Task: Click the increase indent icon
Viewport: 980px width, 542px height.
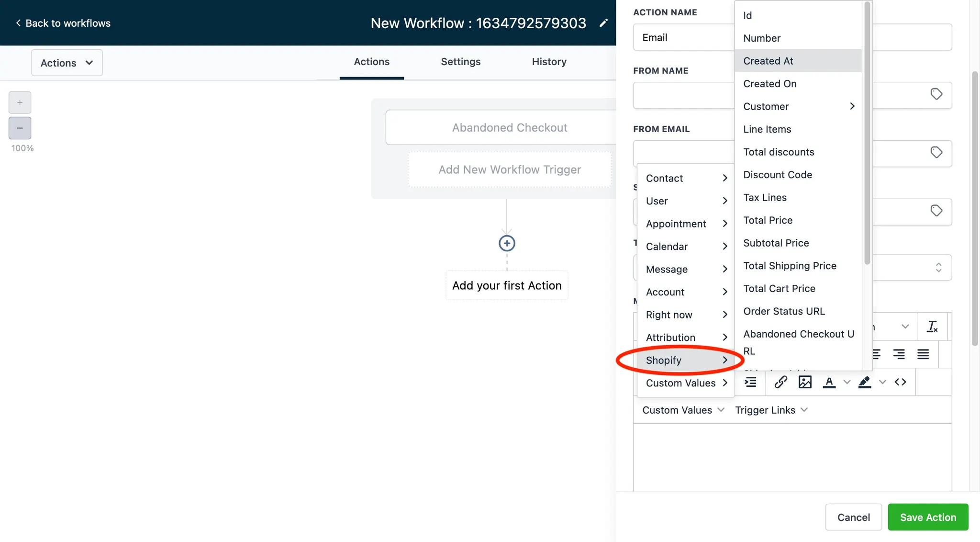Action: pos(750,382)
